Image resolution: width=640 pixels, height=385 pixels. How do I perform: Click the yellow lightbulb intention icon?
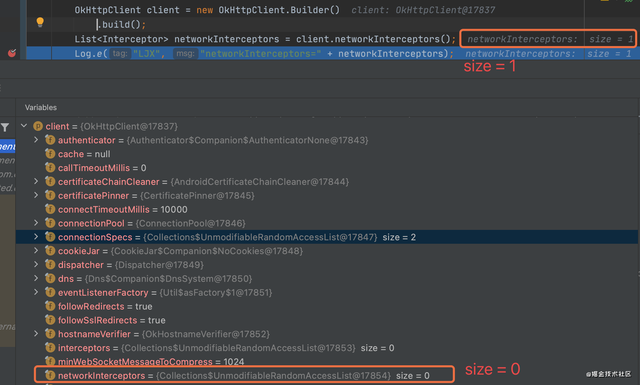40,22
